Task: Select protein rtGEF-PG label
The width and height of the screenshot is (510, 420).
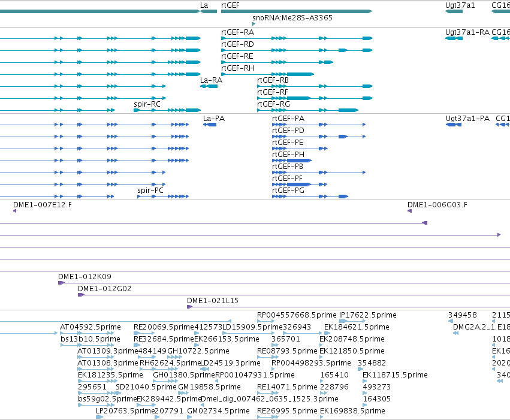Action: pyautogui.click(x=288, y=191)
